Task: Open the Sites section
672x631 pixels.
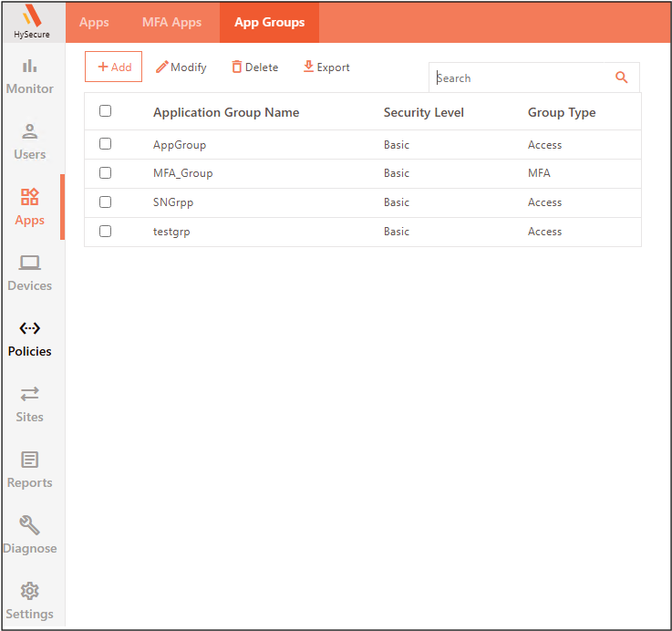Action: coord(30,405)
